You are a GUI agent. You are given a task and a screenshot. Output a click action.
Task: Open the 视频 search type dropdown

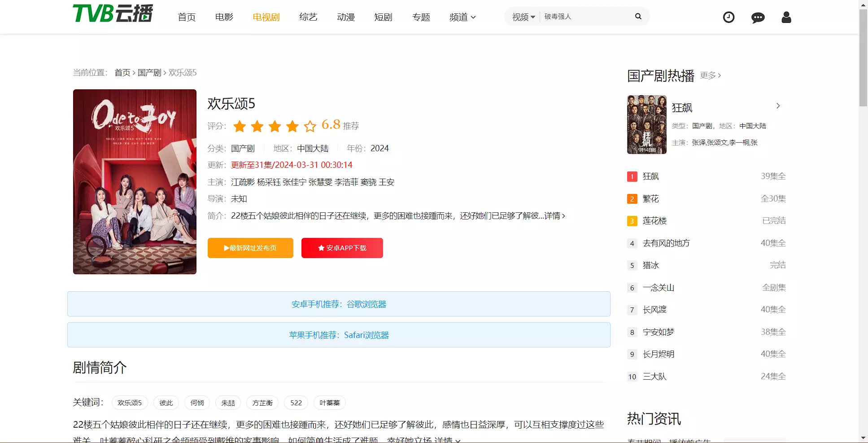click(x=523, y=17)
